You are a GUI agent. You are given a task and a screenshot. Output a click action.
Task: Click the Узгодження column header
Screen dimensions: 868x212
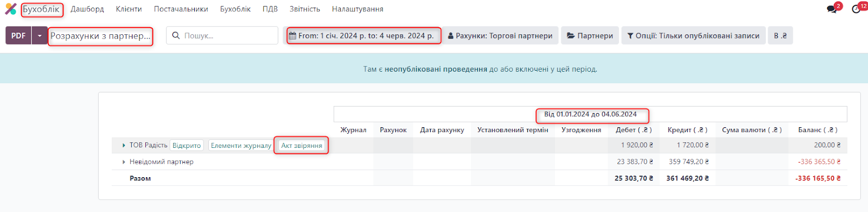581,130
